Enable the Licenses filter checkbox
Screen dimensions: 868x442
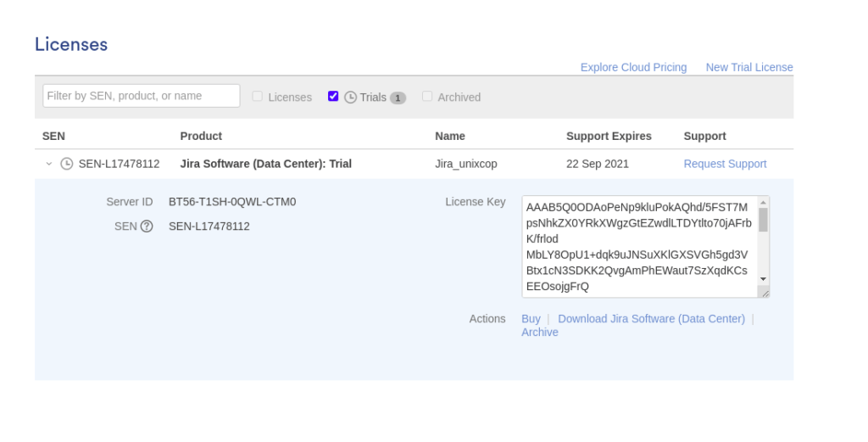tap(258, 97)
